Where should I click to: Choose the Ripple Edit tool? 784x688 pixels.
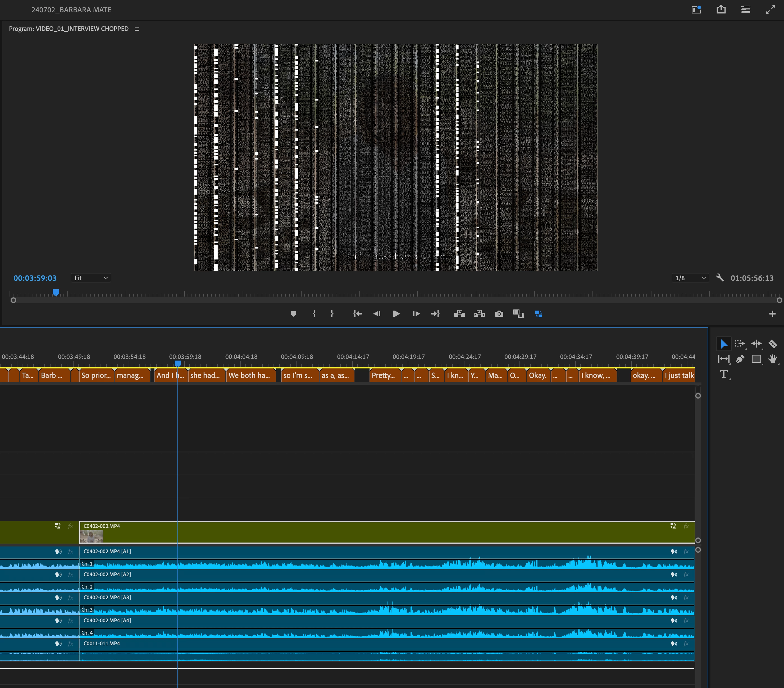[756, 344]
